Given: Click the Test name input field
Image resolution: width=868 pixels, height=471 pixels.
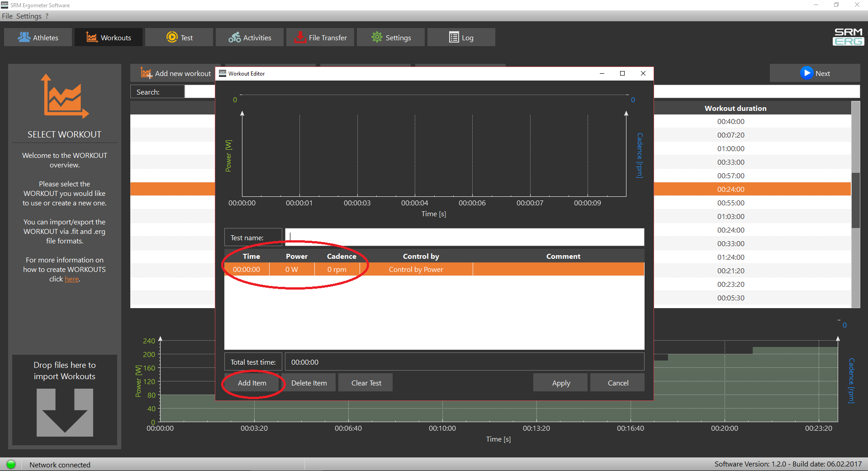Looking at the screenshot, I should click(465, 237).
